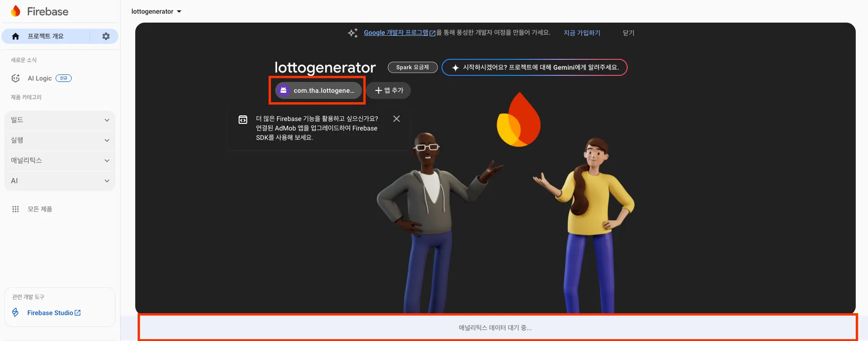This screenshot has height=341, width=868.
Task: Click the external link icon after 개발자 프로그램
Action: tap(433, 33)
